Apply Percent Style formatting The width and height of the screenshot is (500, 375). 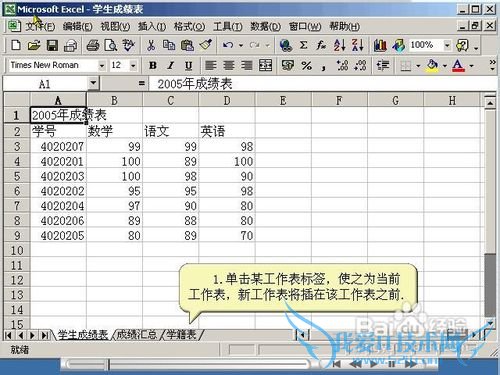click(306, 65)
